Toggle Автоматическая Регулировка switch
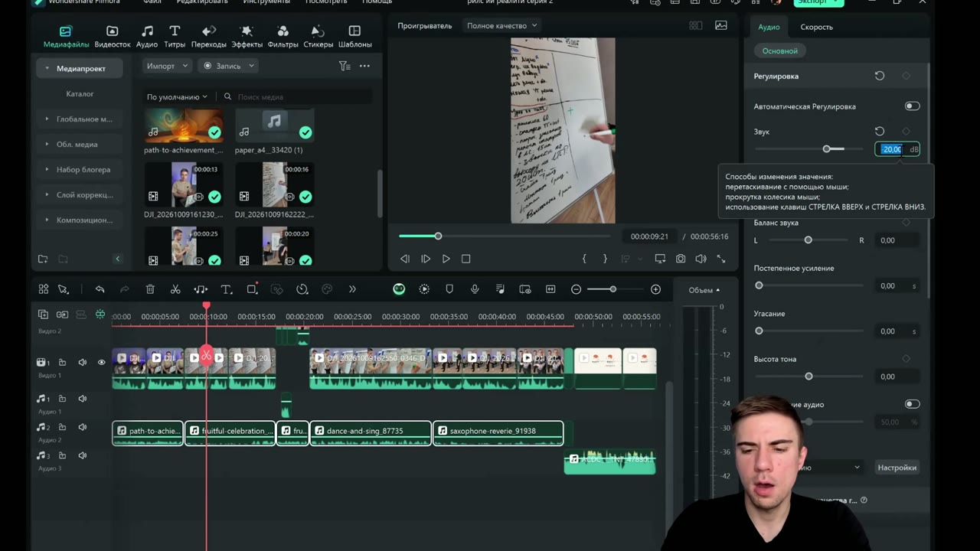The width and height of the screenshot is (980, 551). [x=912, y=106]
